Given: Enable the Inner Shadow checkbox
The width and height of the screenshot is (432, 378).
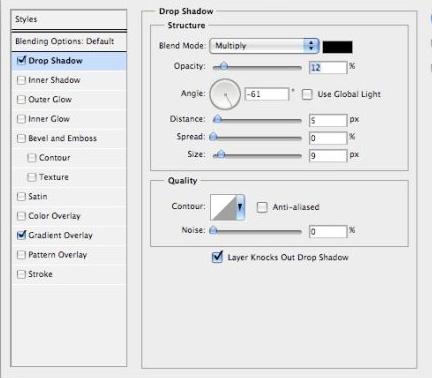Looking at the screenshot, I should (x=21, y=80).
